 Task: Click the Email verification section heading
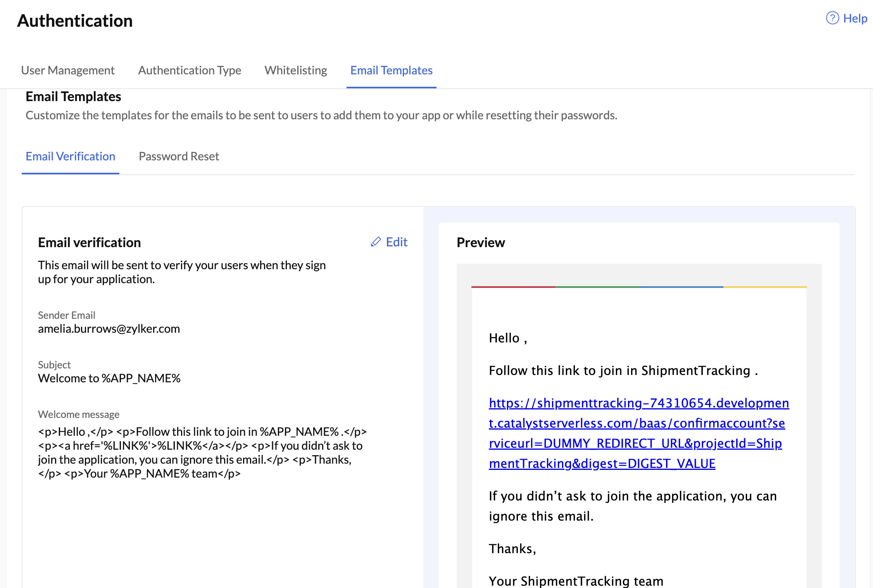coord(90,242)
